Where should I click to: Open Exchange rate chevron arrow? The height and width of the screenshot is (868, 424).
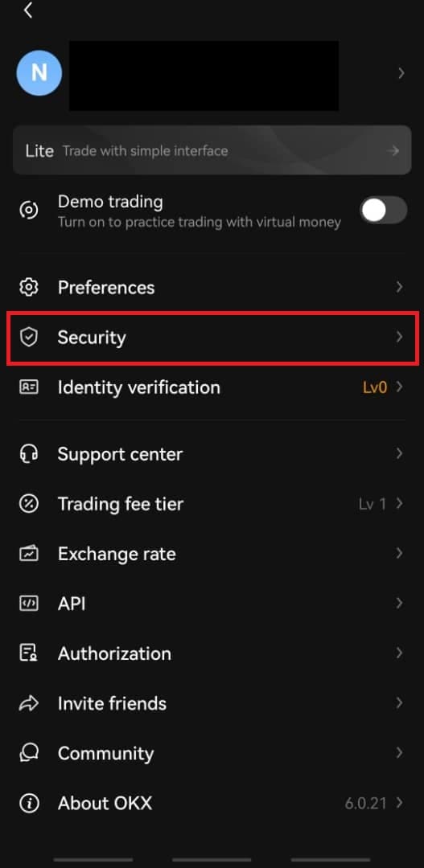(x=399, y=553)
